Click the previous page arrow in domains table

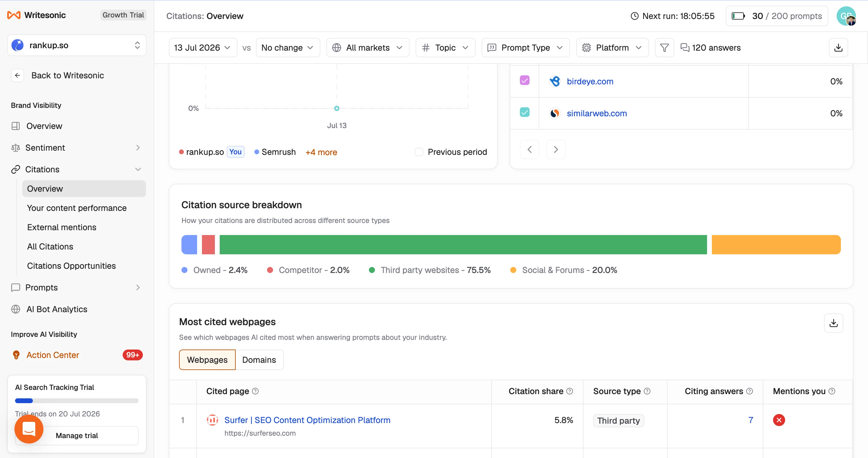pyautogui.click(x=529, y=149)
